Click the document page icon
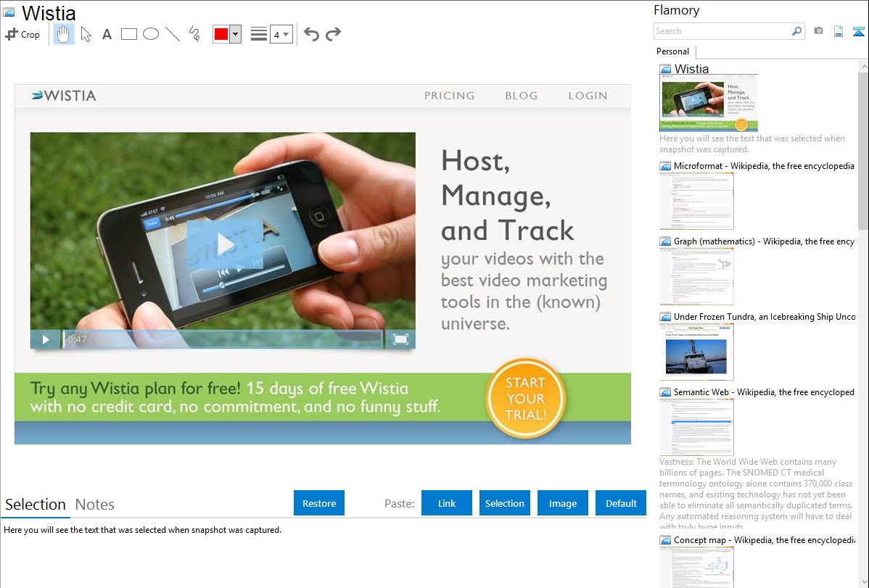Screen dimensions: 869x588 pos(839,32)
